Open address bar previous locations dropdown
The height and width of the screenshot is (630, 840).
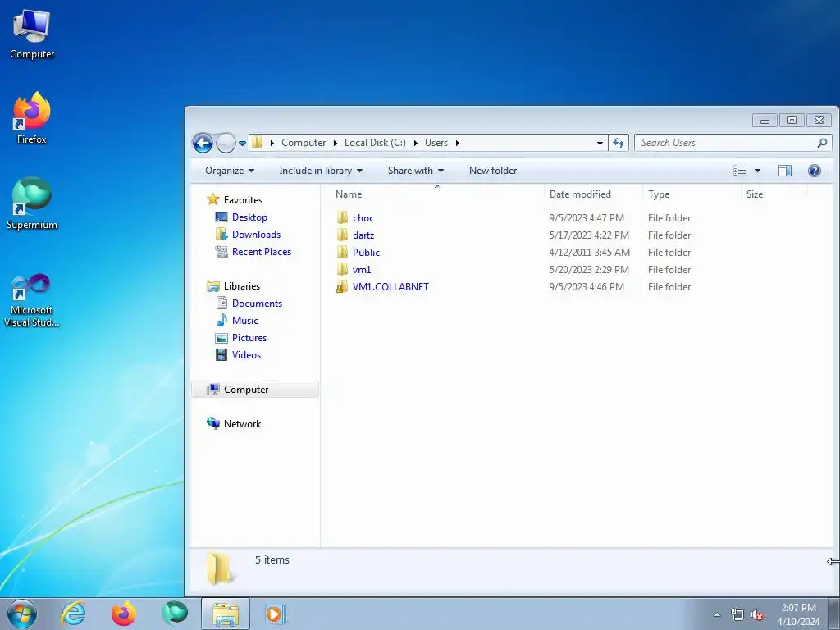tap(600, 143)
